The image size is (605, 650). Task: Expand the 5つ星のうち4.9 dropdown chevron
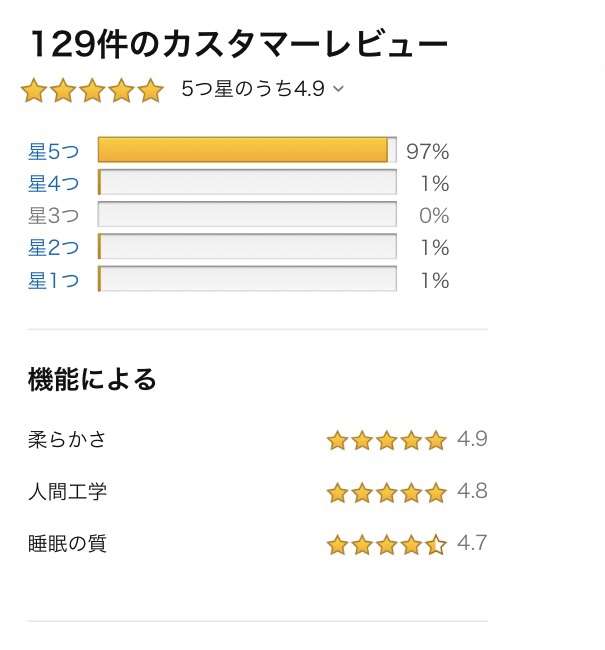[x=339, y=88]
